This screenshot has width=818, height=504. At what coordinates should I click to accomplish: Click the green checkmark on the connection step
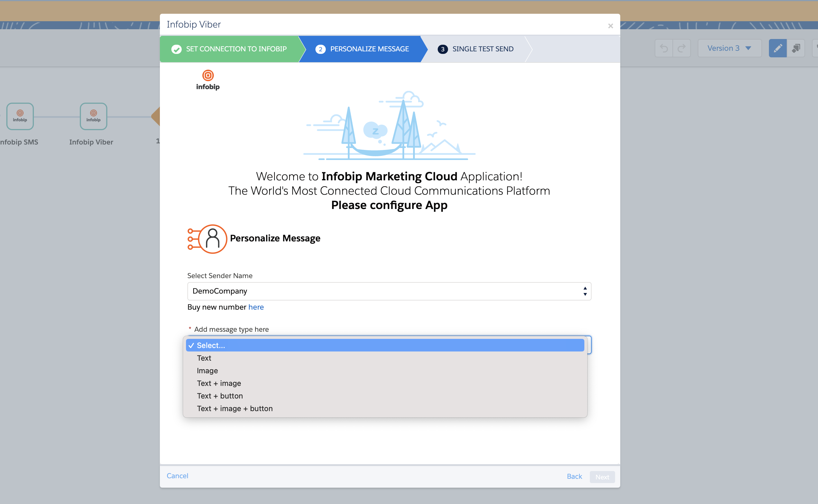(177, 49)
